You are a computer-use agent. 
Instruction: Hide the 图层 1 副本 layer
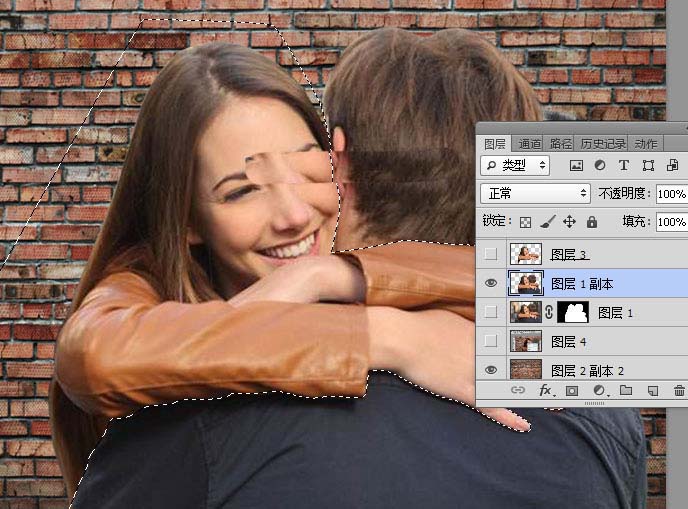[491, 283]
